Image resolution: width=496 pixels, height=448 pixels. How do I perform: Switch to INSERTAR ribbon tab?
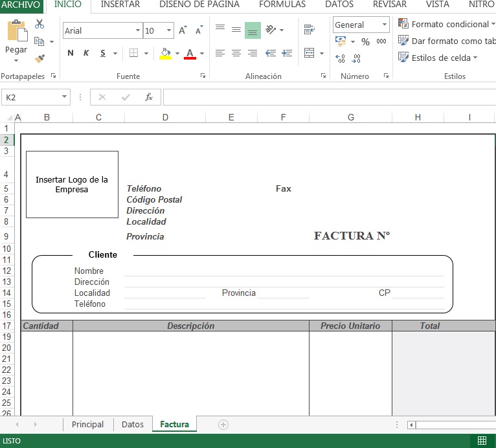(120, 5)
